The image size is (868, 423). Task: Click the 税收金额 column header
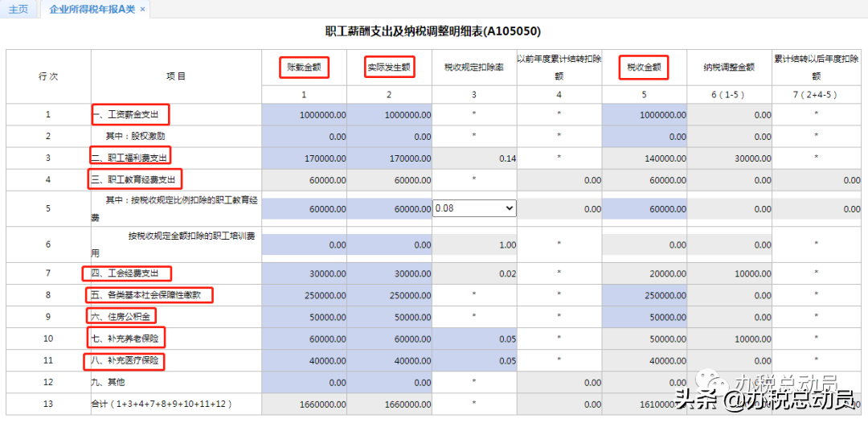point(645,68)
